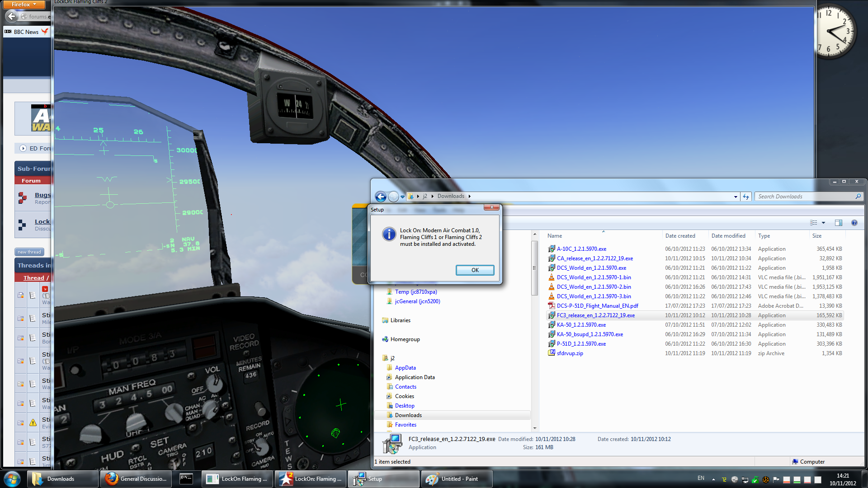The height and width of the screenshot is (488, 868).
Task: Open command prompt taskbar icon
Action: [x=186, y=479]
